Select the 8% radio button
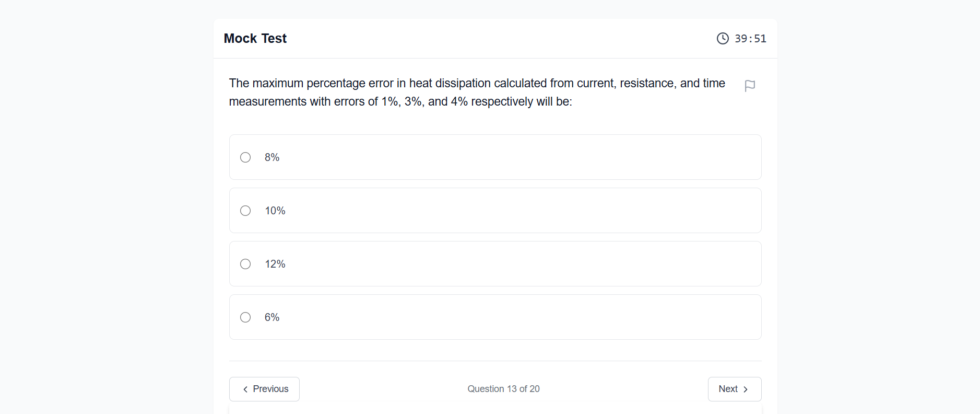 pos(245,157)
